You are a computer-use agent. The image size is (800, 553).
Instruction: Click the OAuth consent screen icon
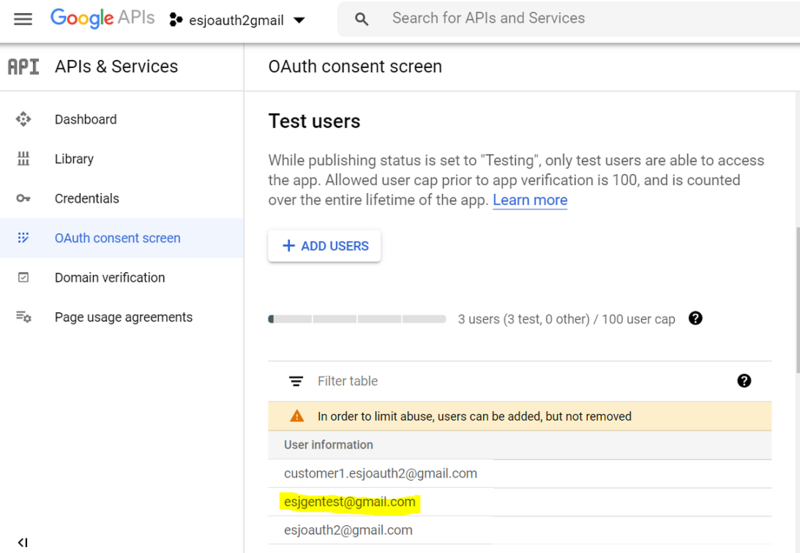(x=23, y=238)
